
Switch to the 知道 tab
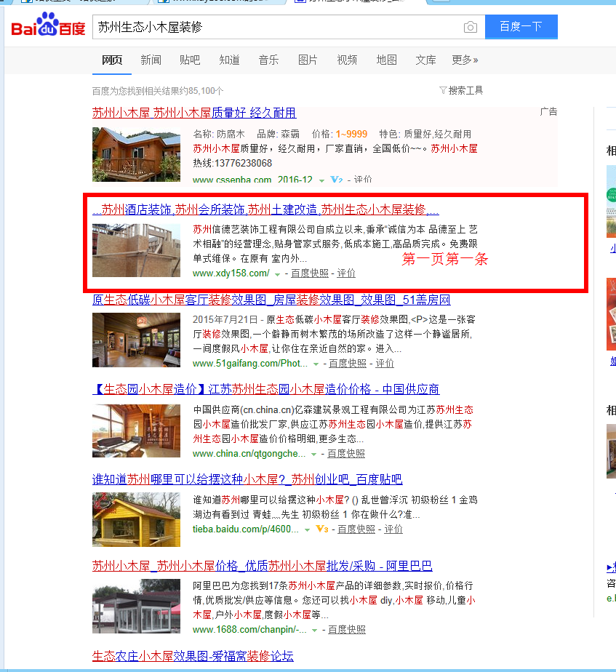229,60
